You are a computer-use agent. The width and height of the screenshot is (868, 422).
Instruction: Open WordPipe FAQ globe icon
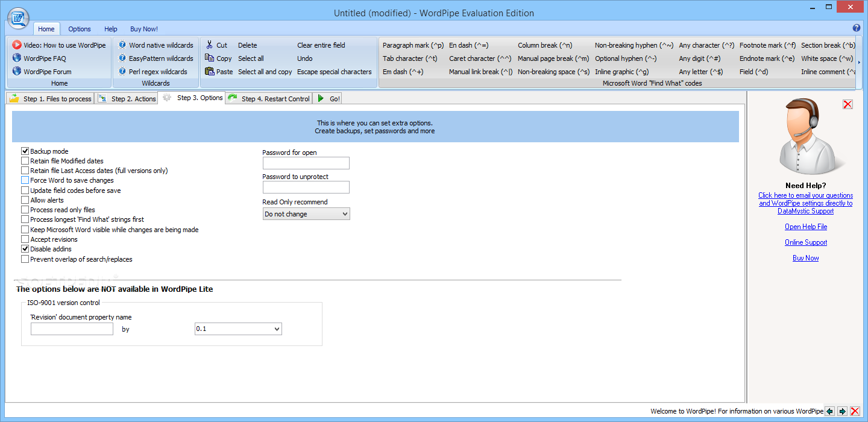17,58
